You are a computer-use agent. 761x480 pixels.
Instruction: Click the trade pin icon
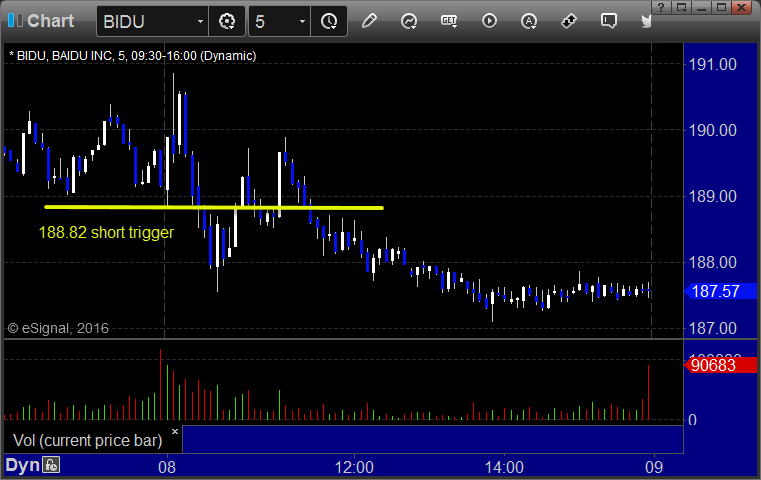[569, 21]
